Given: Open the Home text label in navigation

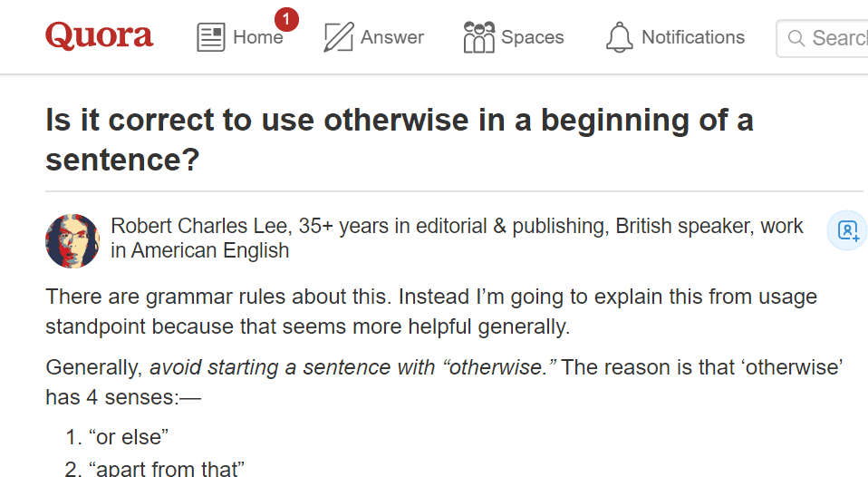Looking at the screenshot, I should pyautogui.click(x=258, y=38).
